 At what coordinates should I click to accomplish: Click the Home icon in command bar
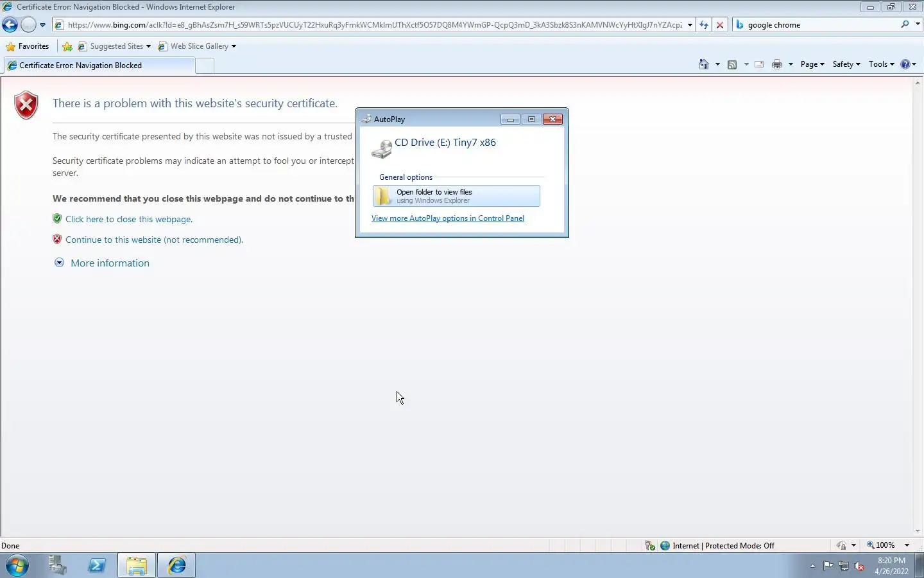[704, 64]
